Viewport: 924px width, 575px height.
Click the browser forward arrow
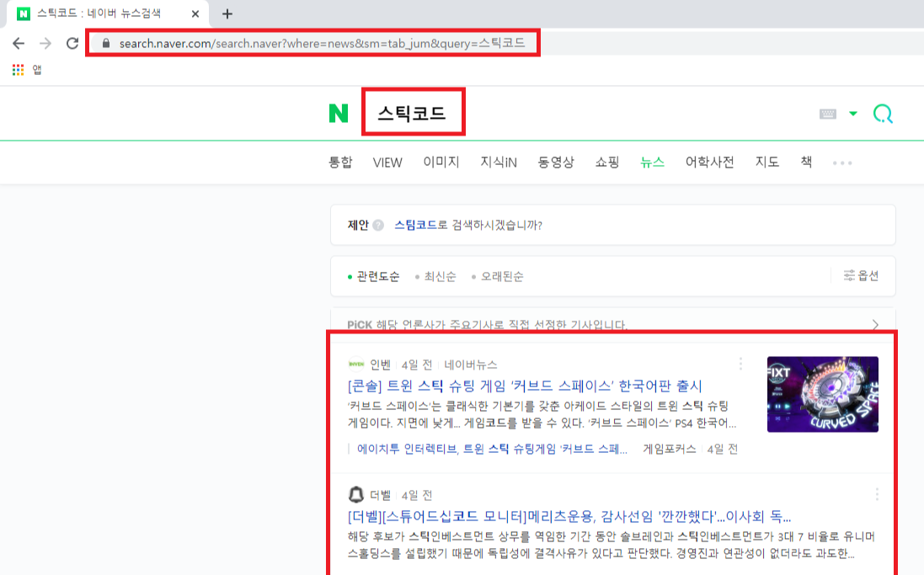(x=45, y=43)
